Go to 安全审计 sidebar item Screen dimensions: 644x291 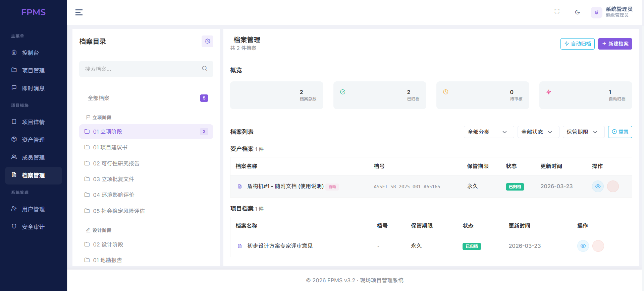[x=33, y=227]
